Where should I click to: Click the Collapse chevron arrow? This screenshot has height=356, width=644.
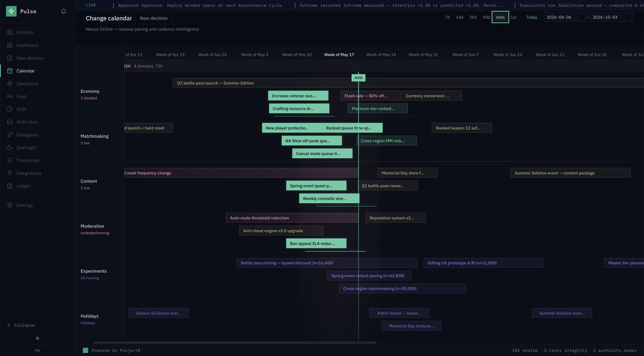pos(9,325)
